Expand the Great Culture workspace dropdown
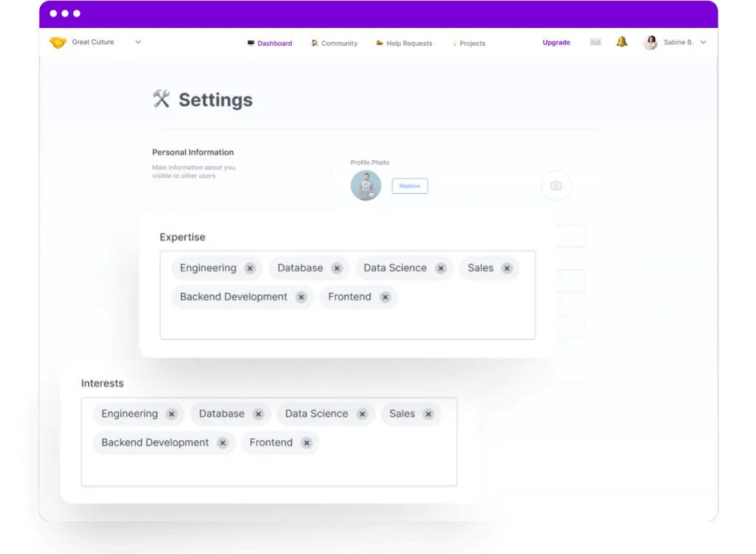The width and height of the screenshot is (756, 554). click(138, 42)
